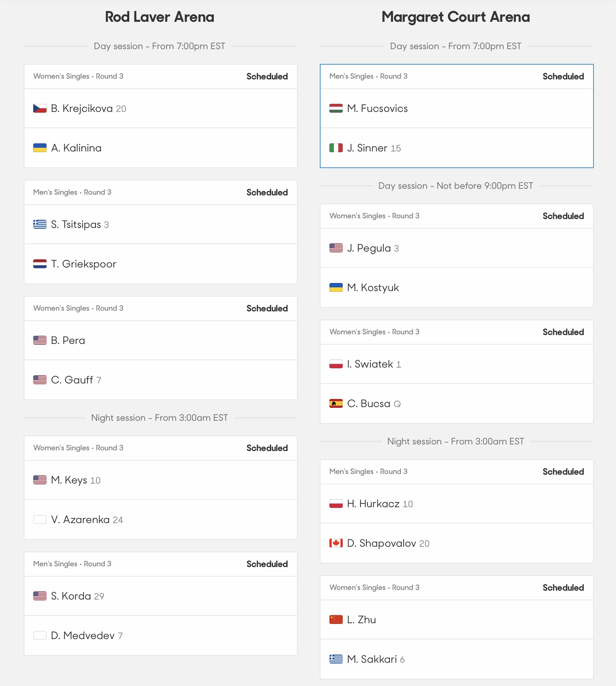Open player S. Korda
Image resolution: width=616 pixels, height=686 pixels.
coord(161,596)
